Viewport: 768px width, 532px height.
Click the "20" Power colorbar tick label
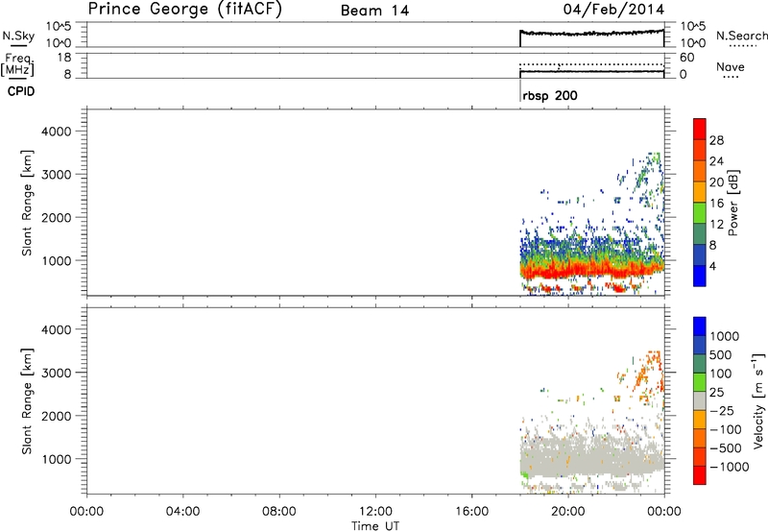pyautogui.click(x=716, y=182)
